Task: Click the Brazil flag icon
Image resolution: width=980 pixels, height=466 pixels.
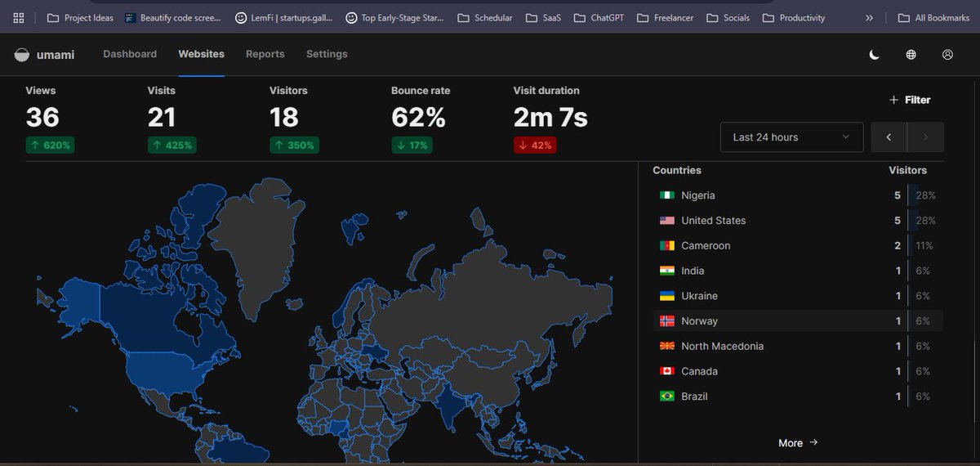Action: point(666,397)
